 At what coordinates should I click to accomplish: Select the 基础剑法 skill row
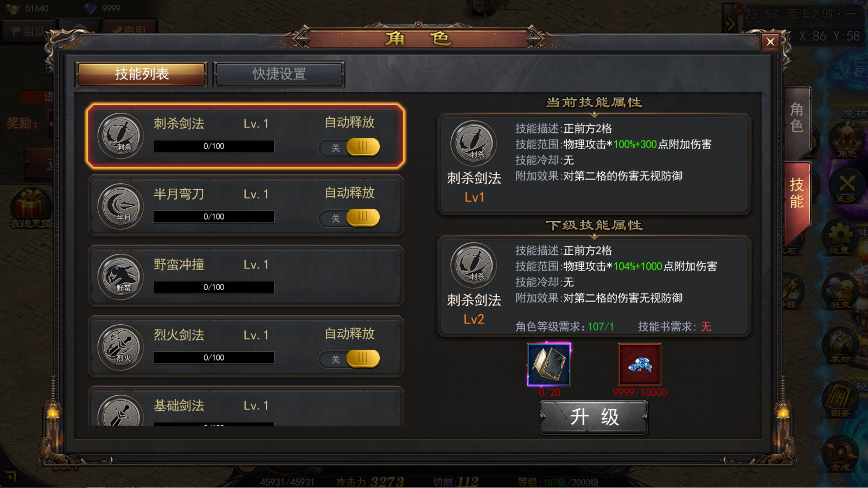[246, 407]
